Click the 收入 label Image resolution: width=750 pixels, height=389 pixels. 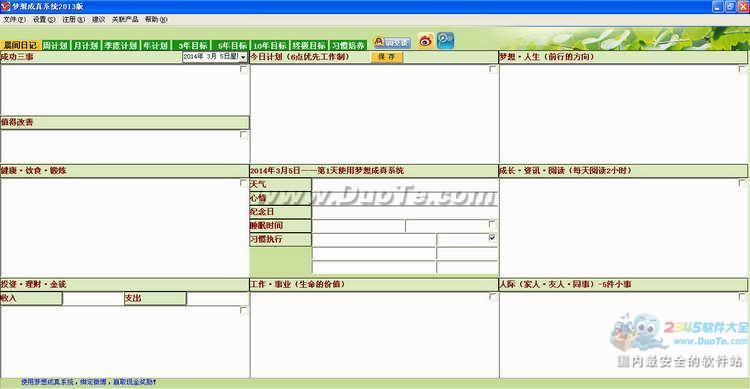31,298
